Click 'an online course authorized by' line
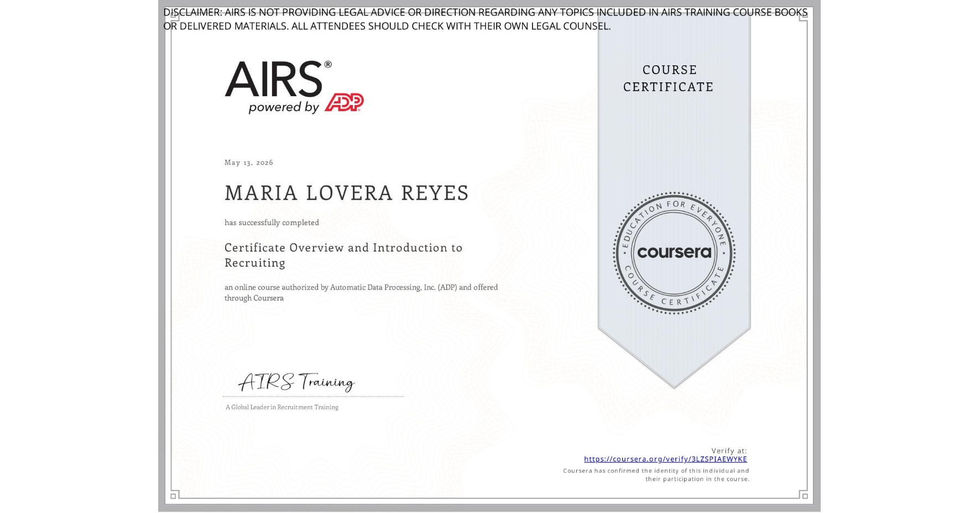The height and width of the screenshot is (513, 980). (x=361, y=292)
